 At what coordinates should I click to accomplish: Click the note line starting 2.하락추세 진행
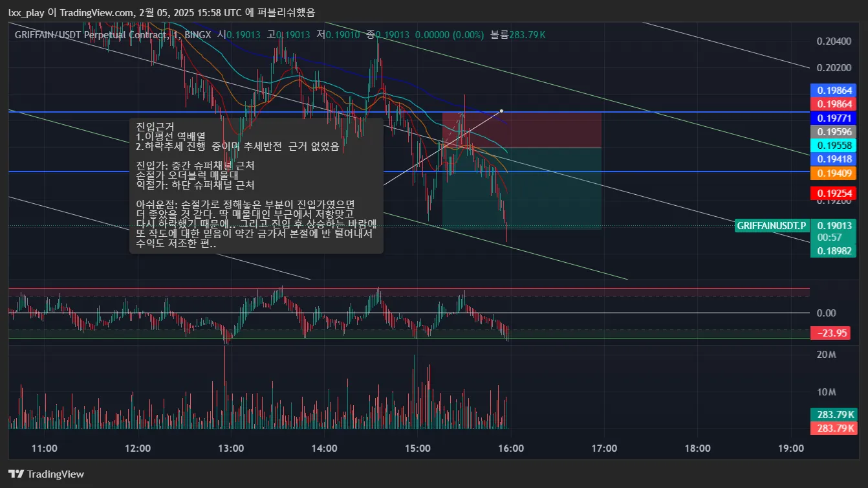[237, 146]
